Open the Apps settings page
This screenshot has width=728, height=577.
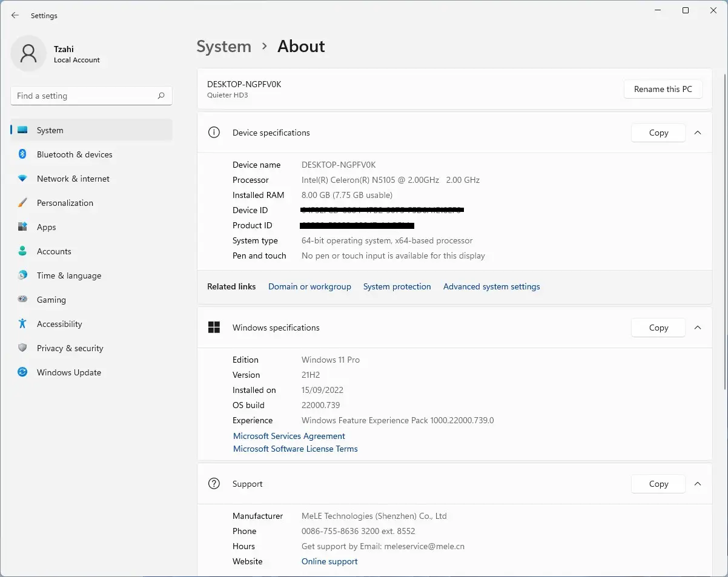[x=91, y=227]
